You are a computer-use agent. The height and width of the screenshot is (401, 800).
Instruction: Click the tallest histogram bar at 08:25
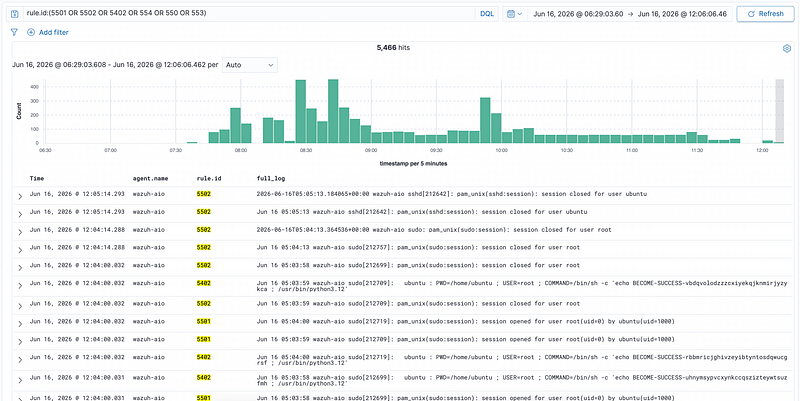pyautogui.click(x=301, y=111)
